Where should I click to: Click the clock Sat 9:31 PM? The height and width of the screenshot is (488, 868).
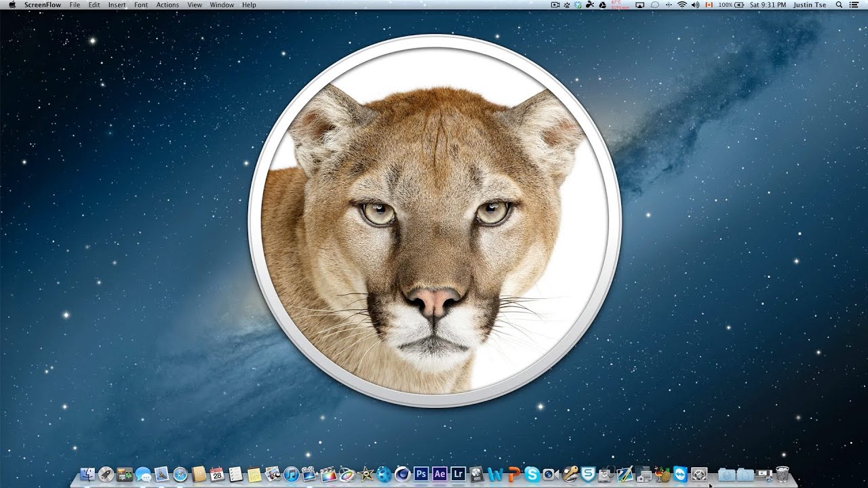pyautogui.click(x=768, y=5)
